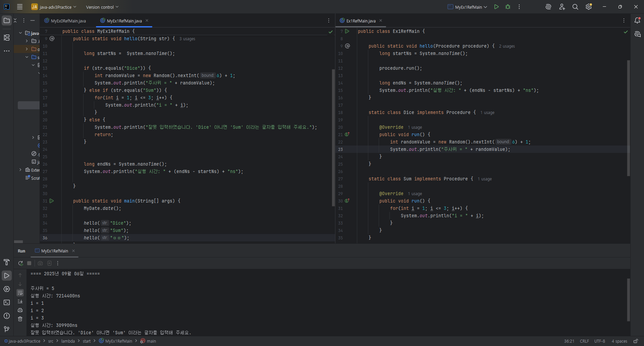Image resolution: width=644 pixels, height=346 pixels.
Task: Open the Services tool window
Action: [7, 289]
